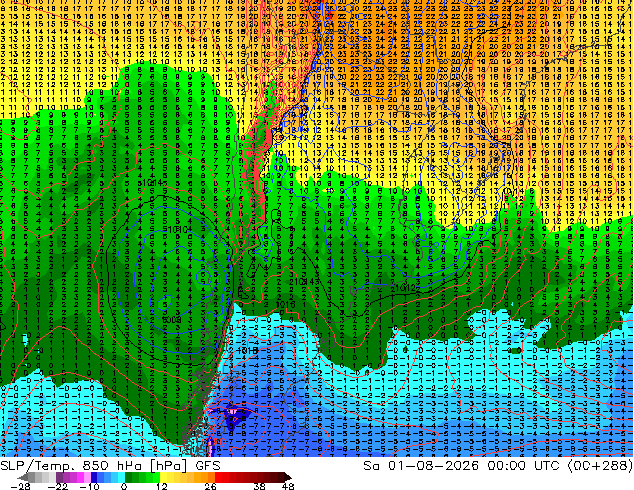
Task: Click the 12 legend label
Action: pyautogui.click(x=162, y=486)
